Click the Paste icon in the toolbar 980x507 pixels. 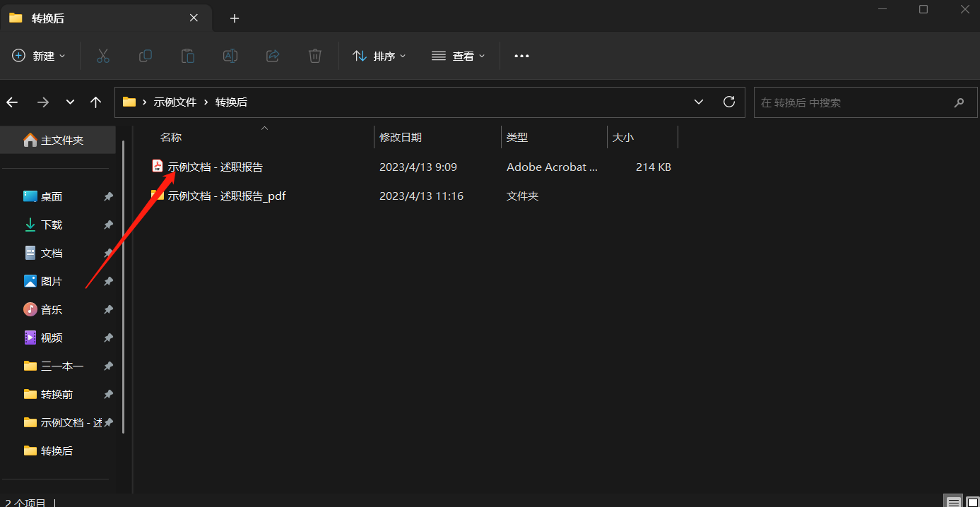[188, 56]
